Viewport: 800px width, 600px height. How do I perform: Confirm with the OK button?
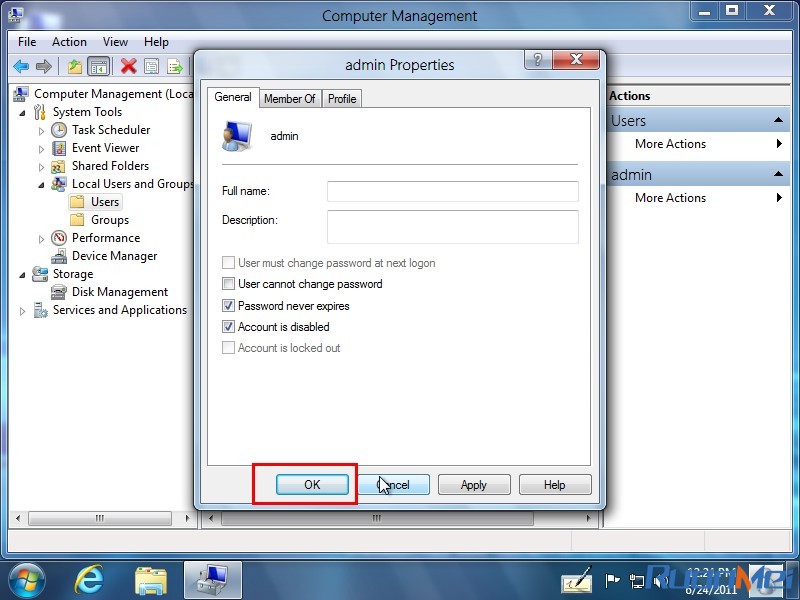click(x=312, y=485)
